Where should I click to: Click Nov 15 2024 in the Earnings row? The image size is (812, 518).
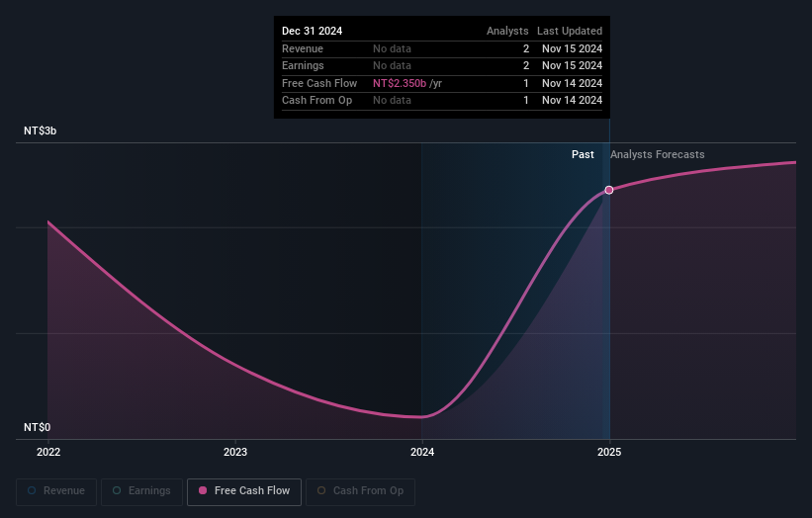(573, 65)
